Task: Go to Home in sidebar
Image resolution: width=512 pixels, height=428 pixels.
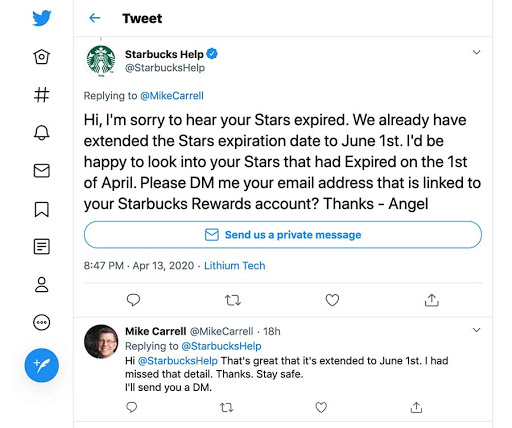Action: click(42, 57)
